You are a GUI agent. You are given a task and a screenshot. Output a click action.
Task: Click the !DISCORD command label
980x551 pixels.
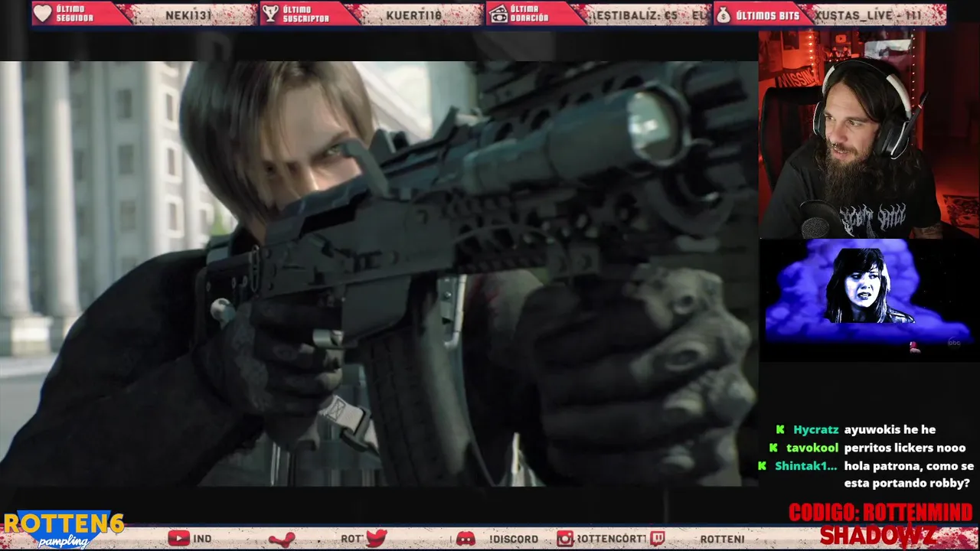513,539
